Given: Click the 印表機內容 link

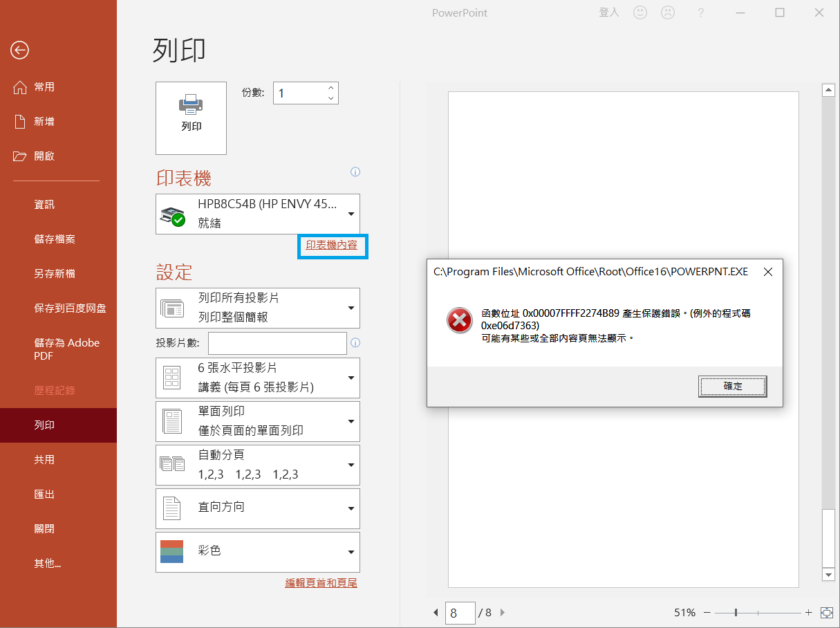Looking at the screenshot, I should click(x=332, y=245).
